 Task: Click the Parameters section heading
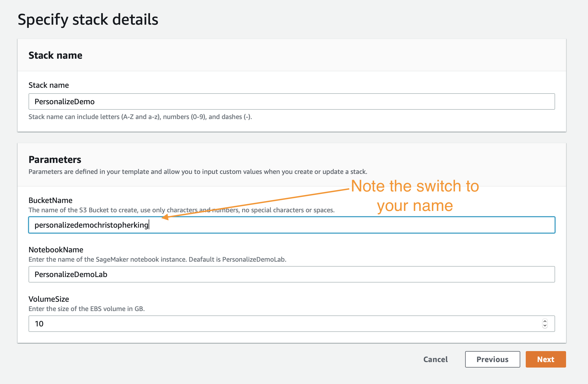pyautogui.click(x=55, y=160)
